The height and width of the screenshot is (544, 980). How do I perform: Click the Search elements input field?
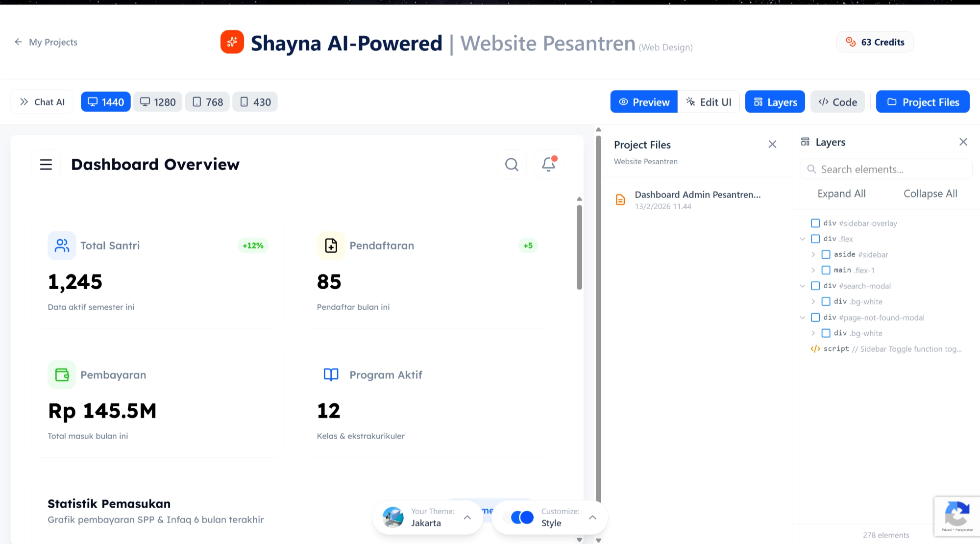point(885,169)
